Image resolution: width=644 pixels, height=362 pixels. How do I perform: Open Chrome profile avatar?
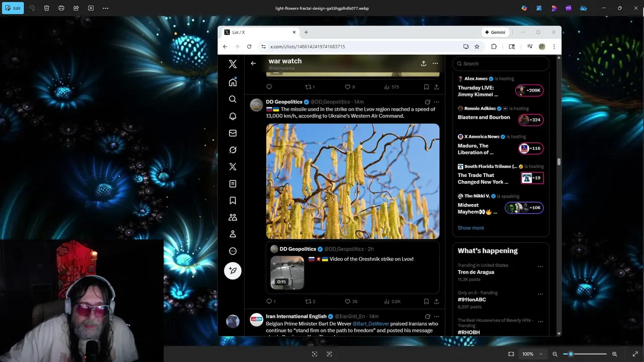pos(542,46)
